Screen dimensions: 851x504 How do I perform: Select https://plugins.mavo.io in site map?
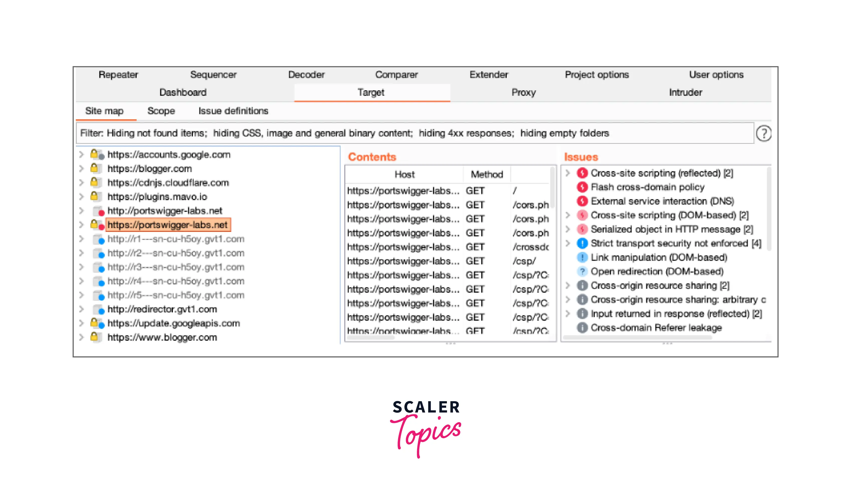157,197
